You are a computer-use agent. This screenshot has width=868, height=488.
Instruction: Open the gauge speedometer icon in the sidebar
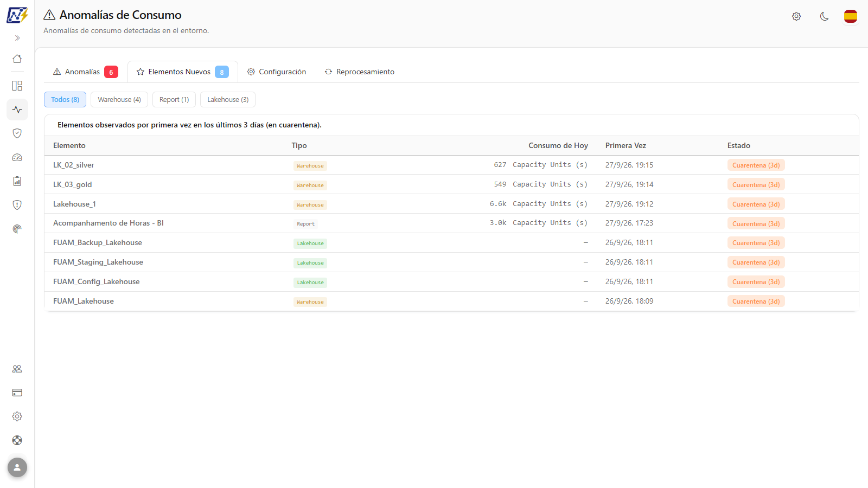[17, 157]
